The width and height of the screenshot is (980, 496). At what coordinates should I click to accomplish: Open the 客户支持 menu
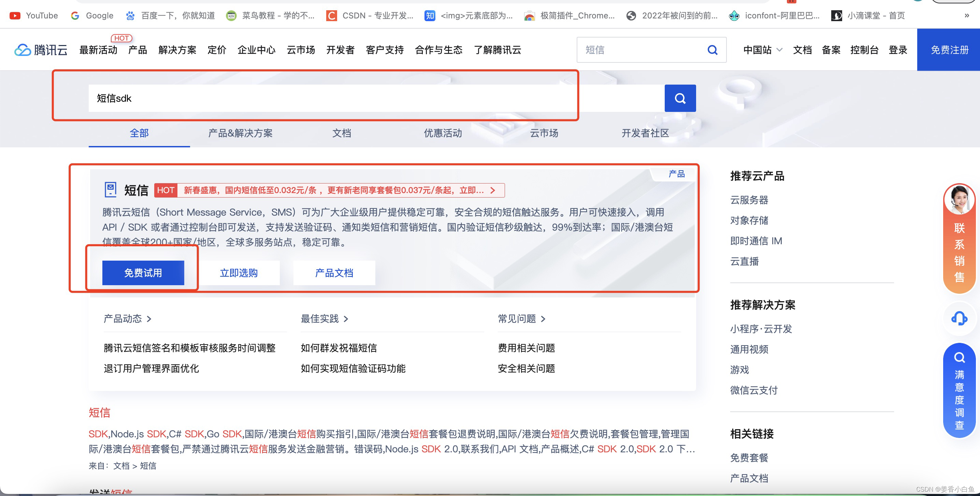[385, 50]
